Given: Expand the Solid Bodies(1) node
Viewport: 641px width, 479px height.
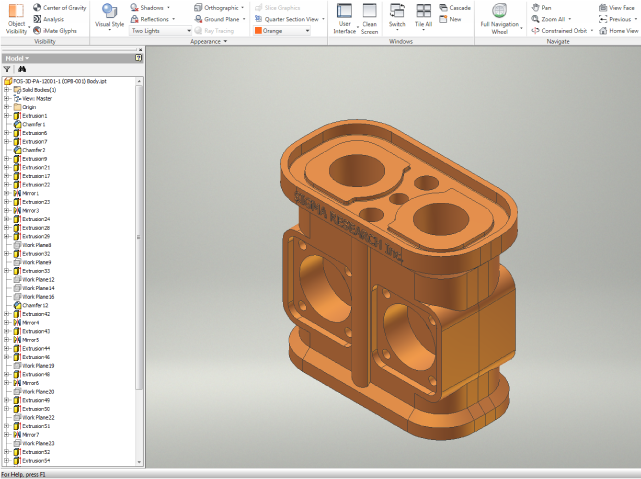Looking at the screenshot, I should click(x=7, y=90).
